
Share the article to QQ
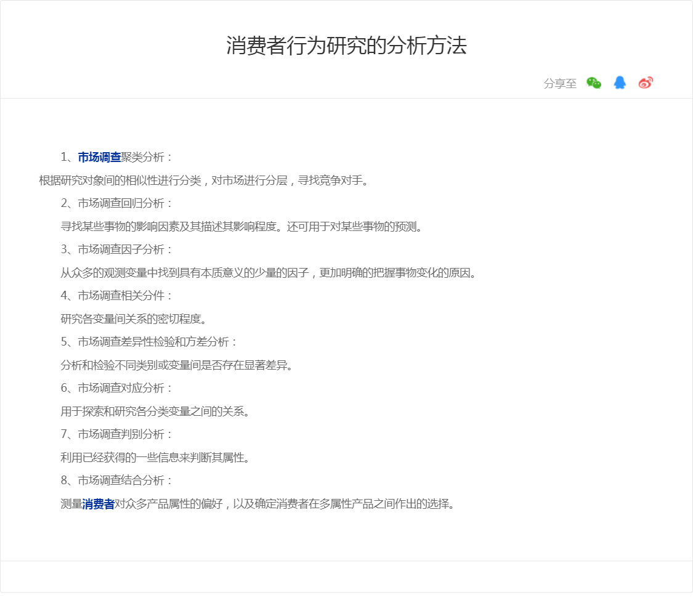click(620, 83)
